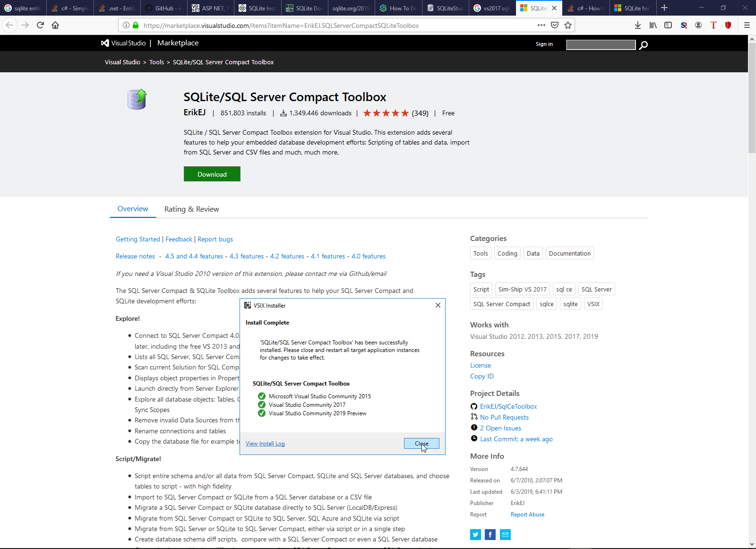Select the VSIX tag
The image size is (756, 549).
pyautogui.click(x=593, y=304)
